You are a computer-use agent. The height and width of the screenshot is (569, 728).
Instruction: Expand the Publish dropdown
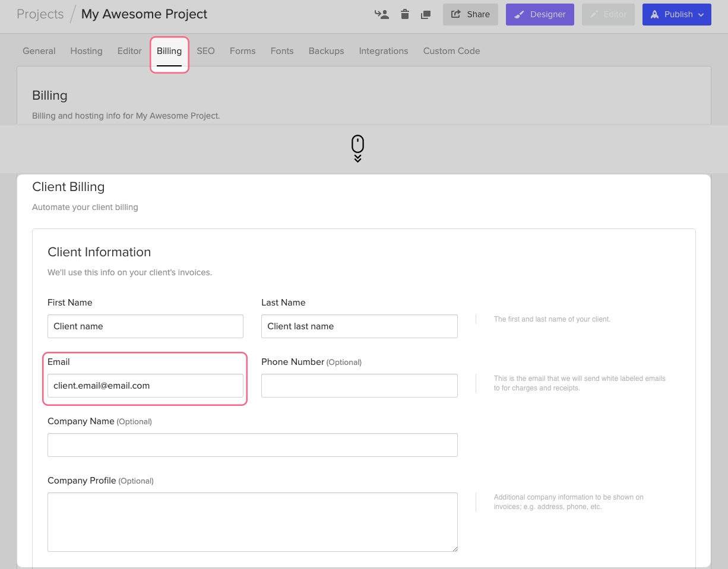coord(676,14)
